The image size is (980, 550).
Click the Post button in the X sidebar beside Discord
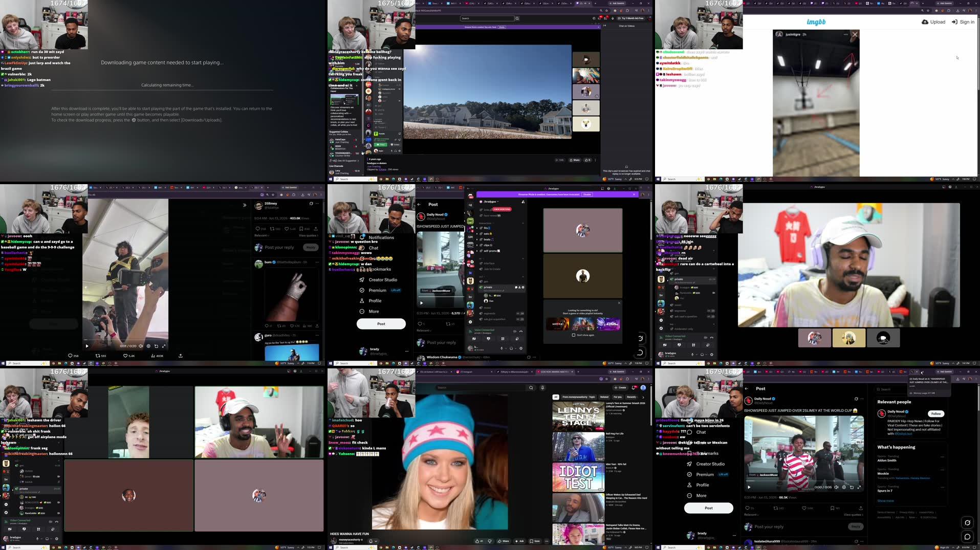[x=381, y=324]
